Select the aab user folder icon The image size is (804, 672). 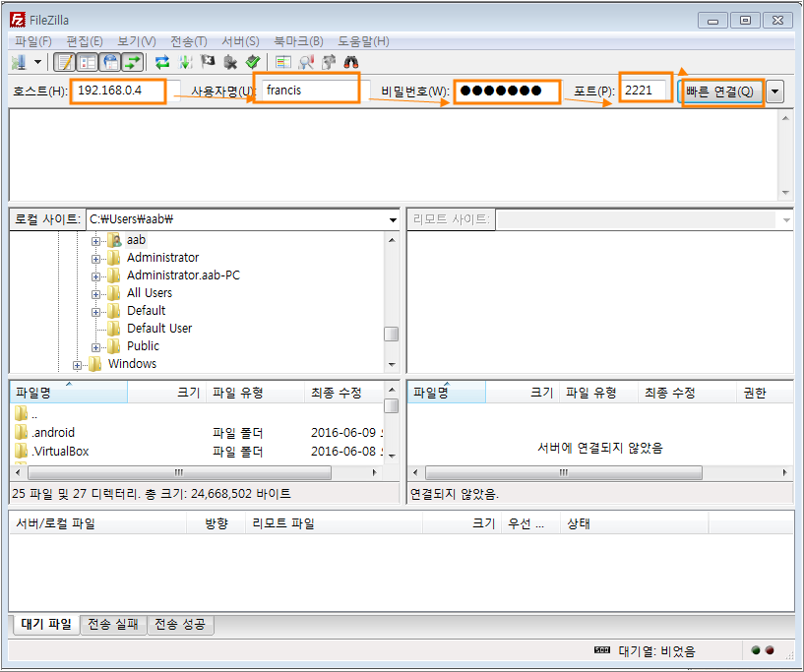[x=114, y=240]
